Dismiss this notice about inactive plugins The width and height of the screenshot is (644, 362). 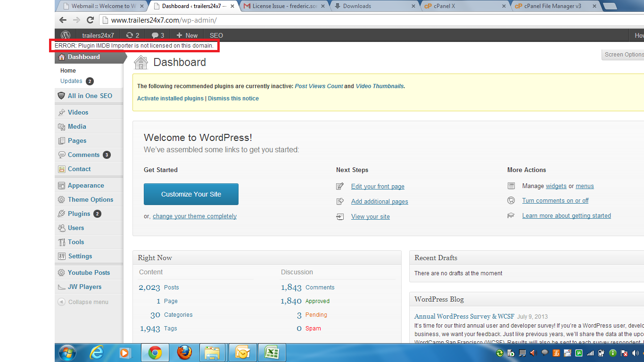click(233, 99)
